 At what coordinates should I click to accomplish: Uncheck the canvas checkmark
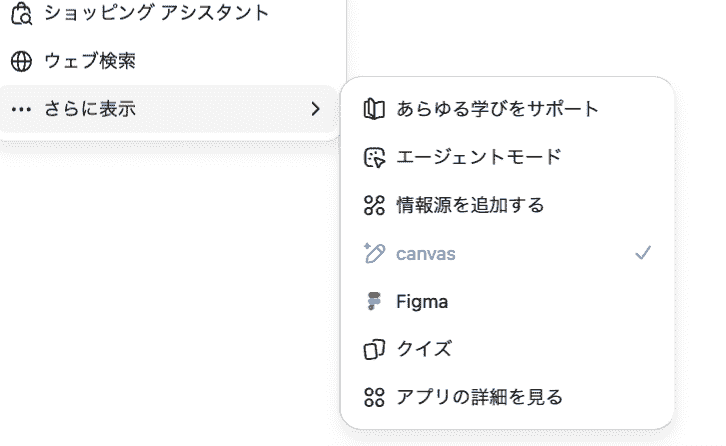point(643,254)
